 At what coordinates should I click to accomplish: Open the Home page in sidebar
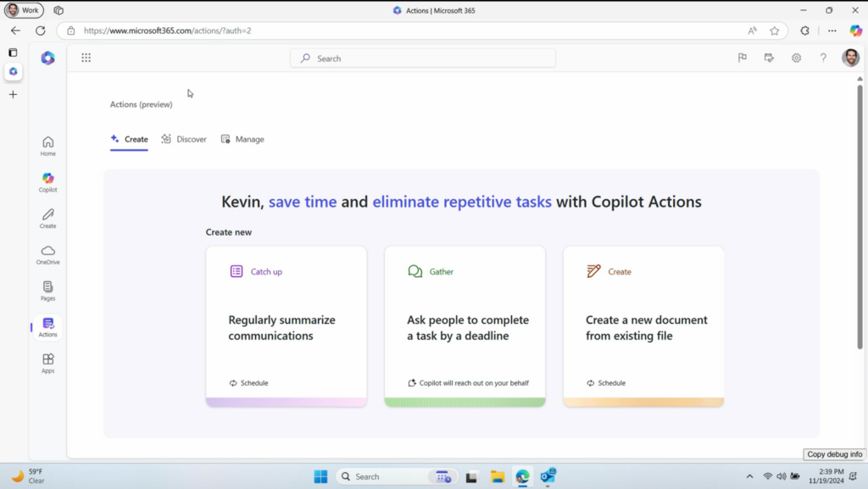(48, 147)
